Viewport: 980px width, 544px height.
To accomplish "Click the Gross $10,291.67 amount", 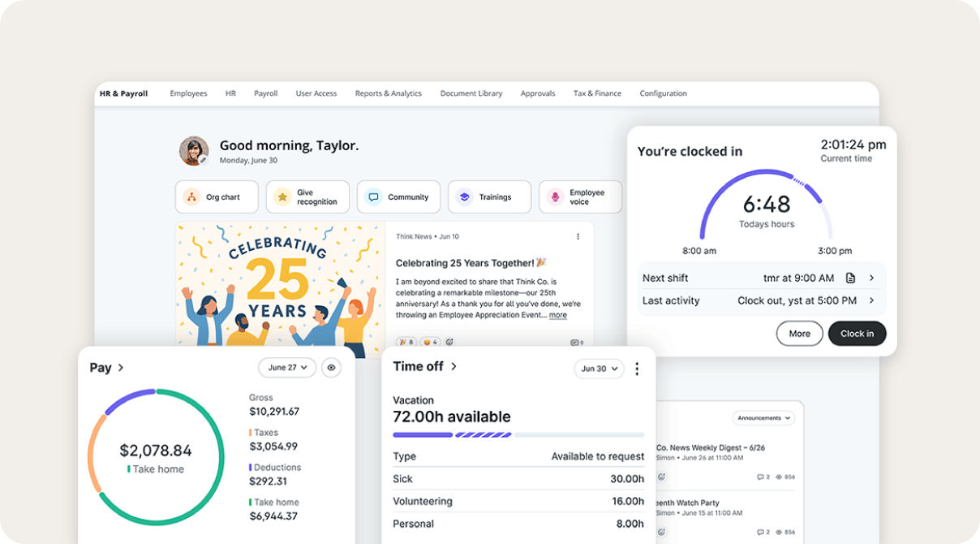I will [x=274, y=412].
